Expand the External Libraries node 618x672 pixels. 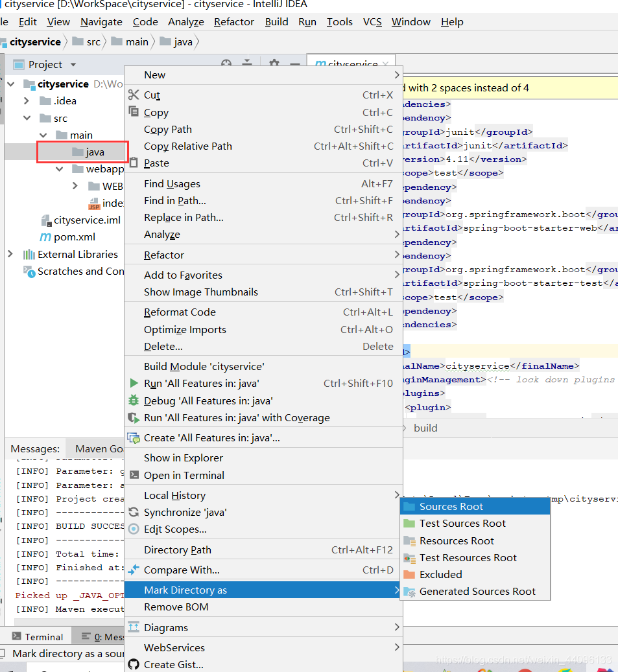(x=10, y=254)
